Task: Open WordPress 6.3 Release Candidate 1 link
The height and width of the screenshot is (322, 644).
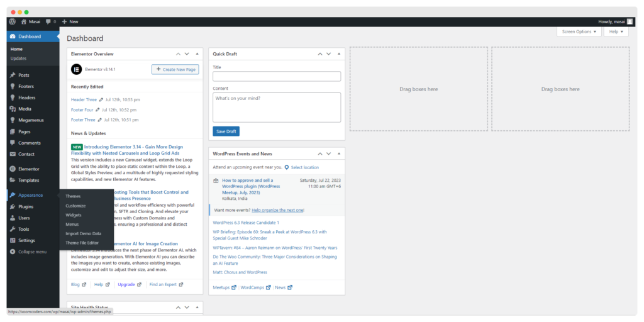Action: tap(246, 223)
